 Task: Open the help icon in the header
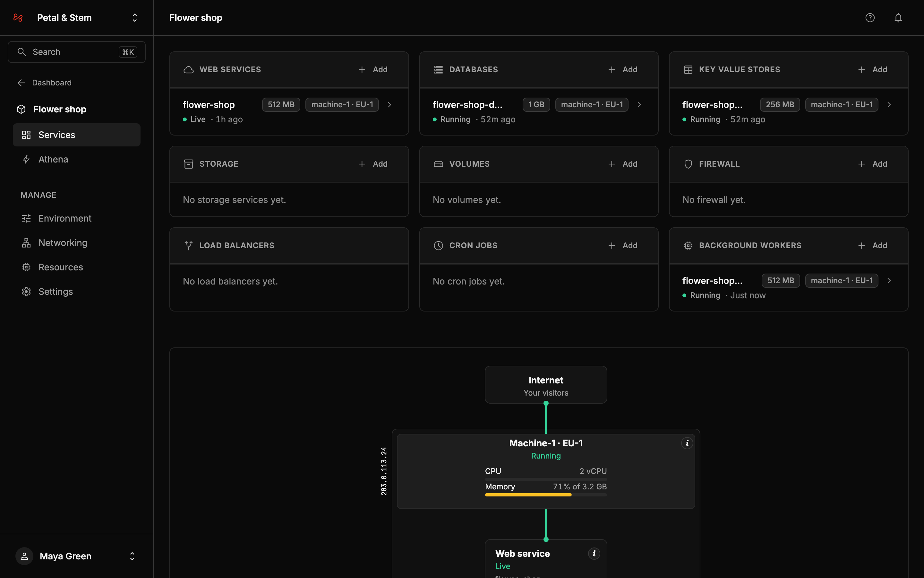(x=870, y=18)
